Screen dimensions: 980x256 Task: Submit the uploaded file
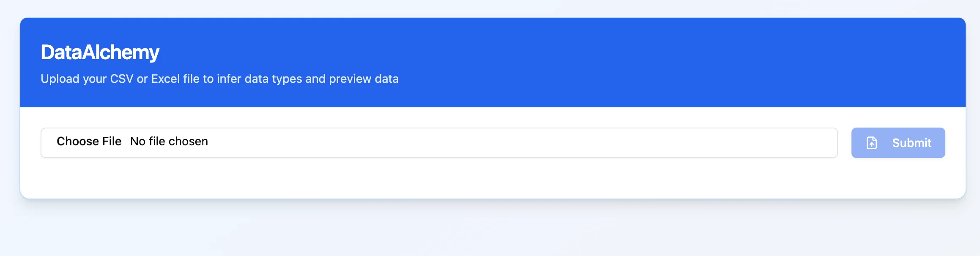(x=898, y=143)
